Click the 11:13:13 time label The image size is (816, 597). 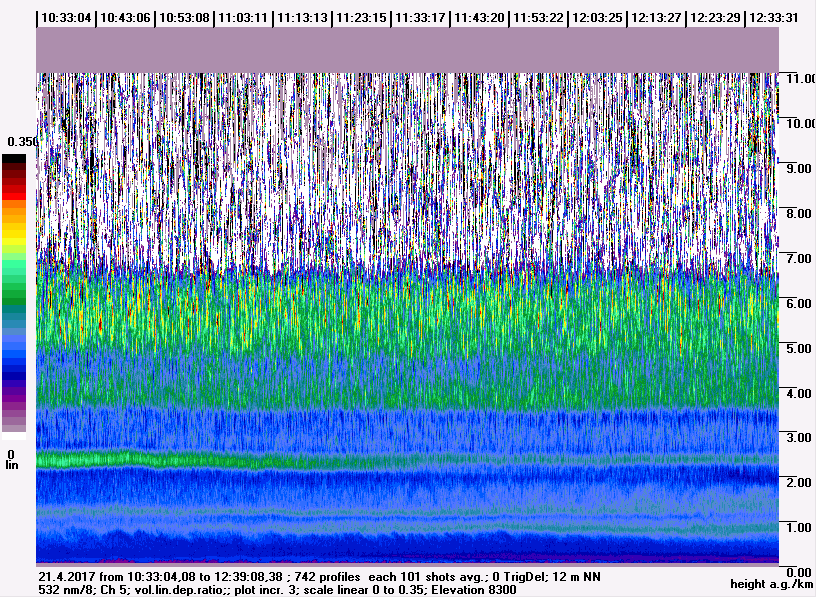click(302, 18)
